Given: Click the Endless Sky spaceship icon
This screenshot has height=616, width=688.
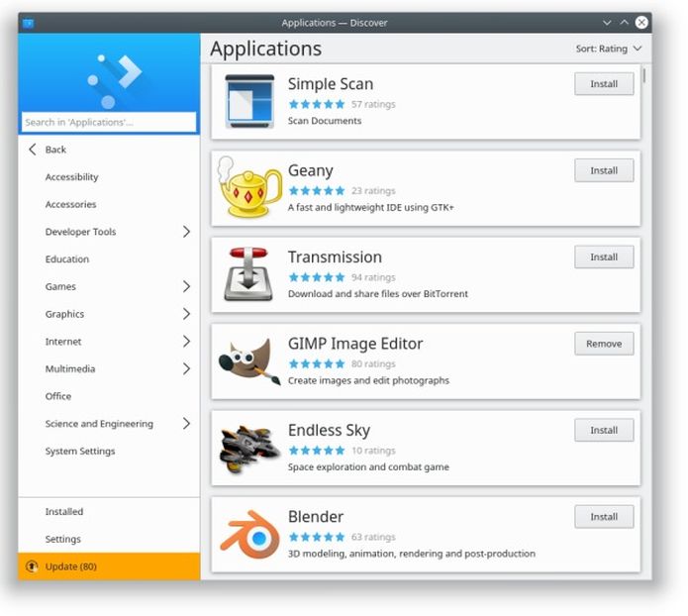Looking at the screenshot, I should point(249,449).
